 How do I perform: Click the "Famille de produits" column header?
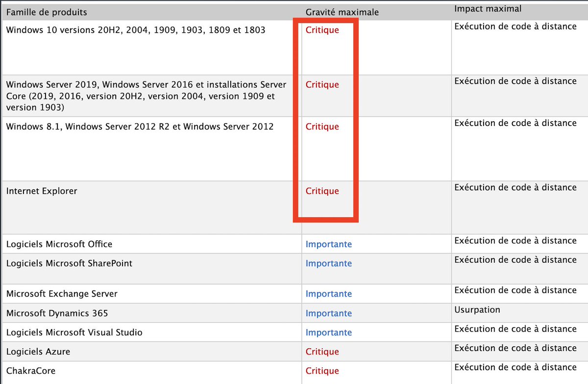tap(47, 12)
